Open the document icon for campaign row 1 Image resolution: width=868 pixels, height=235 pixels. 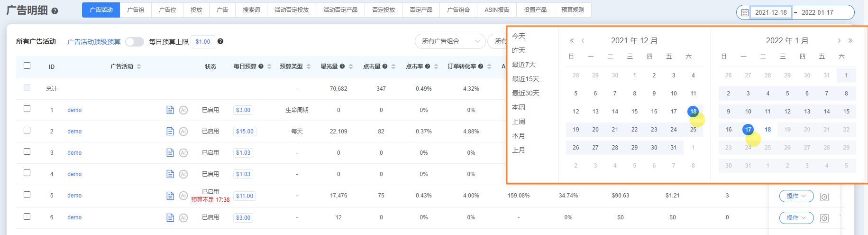(170, 110)
